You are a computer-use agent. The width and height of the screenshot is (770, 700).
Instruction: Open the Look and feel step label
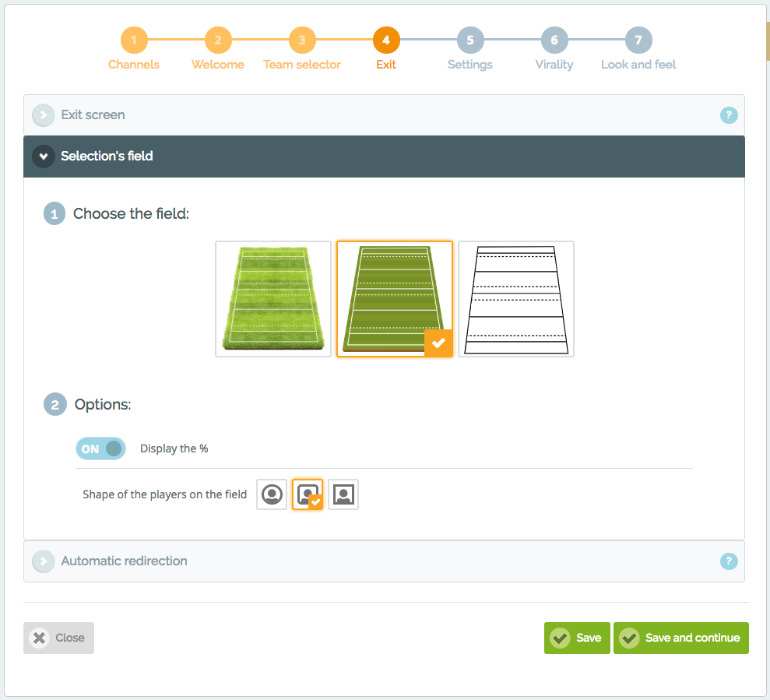(638, 65)
